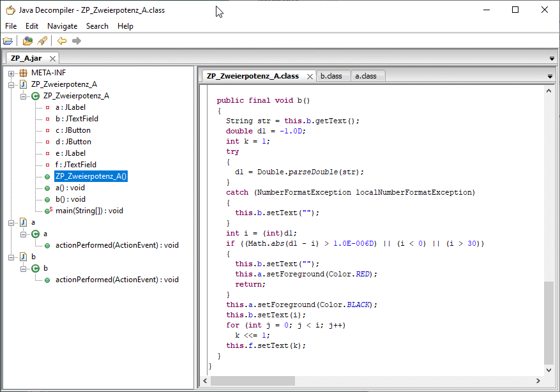Collapse the a file node

click(11, 223)
